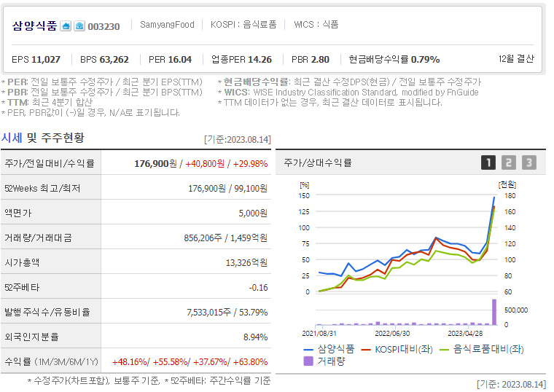The height and width of the screenshot is (392, 554).
Task: Select the 업종PER 14.26 value
Action: pyautogui.click(x=242, y=59)
